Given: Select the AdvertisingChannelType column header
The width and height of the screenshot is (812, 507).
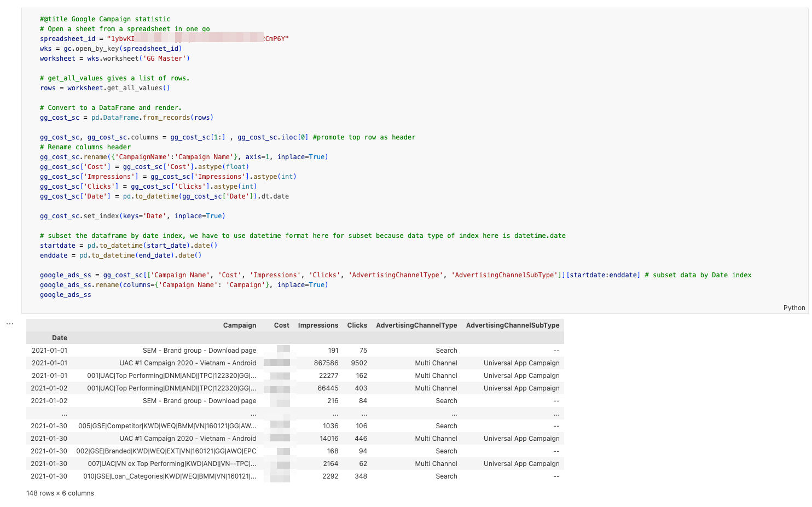Looking at the screenshot, I should tap(416, 325).
